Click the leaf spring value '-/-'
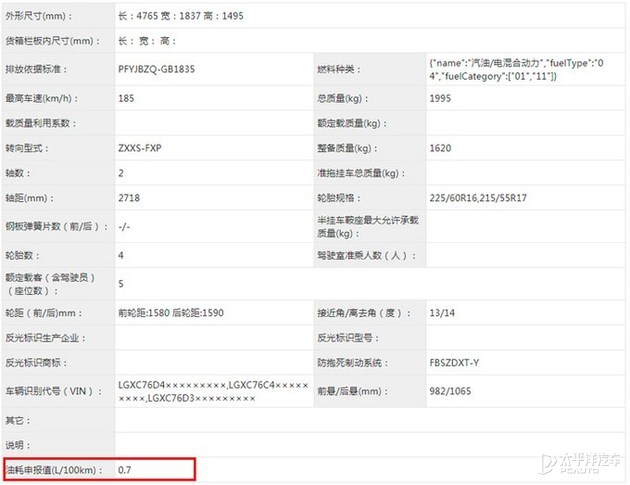The height and width of the screenshot is (485, 630). click(x=124, y=227)
